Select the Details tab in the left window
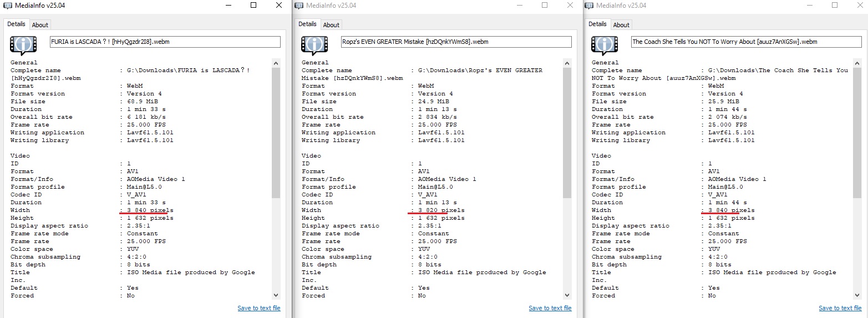Screen dimensions: 868x318 [x=16, y=24]
